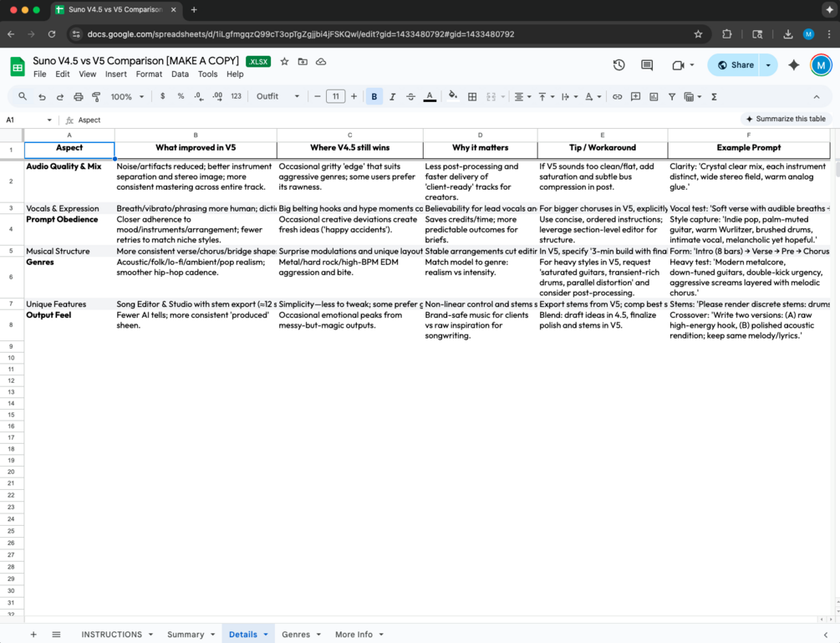Toggle strikethrough formatting
The height and width of the screenshot is (643, 840).
(x=410, y=97)
